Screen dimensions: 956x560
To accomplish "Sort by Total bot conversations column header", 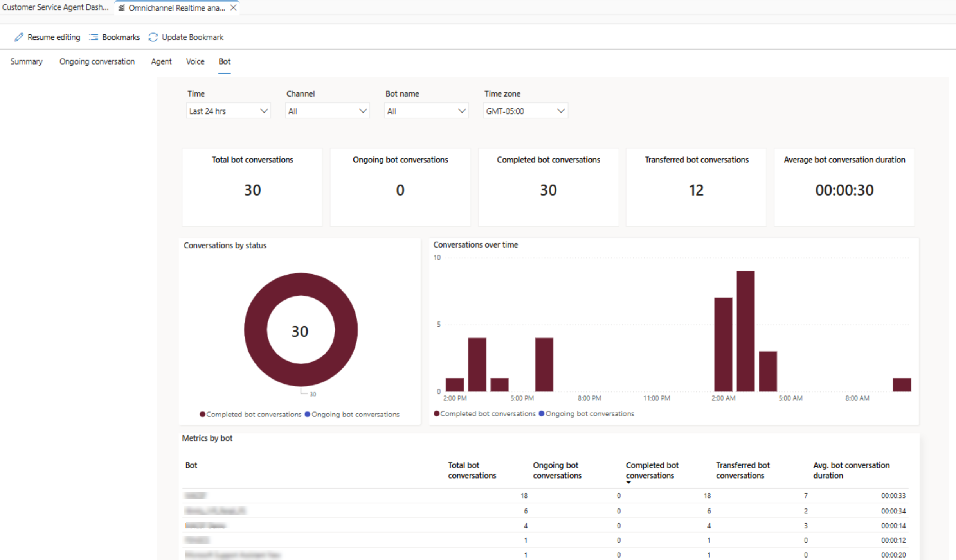I will click(x=472, y=470).
